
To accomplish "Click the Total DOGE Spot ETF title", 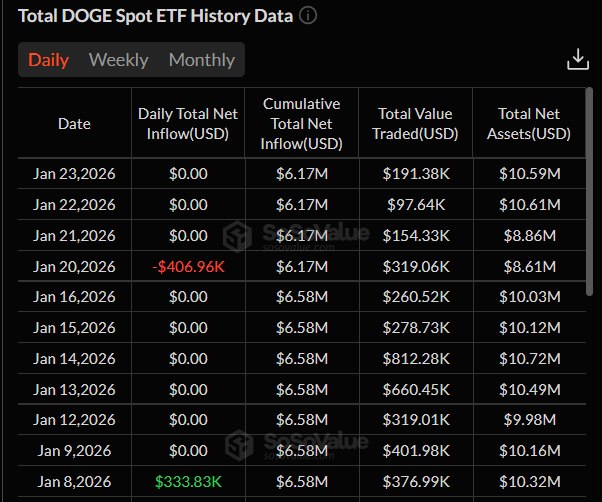I will (156, 16).
